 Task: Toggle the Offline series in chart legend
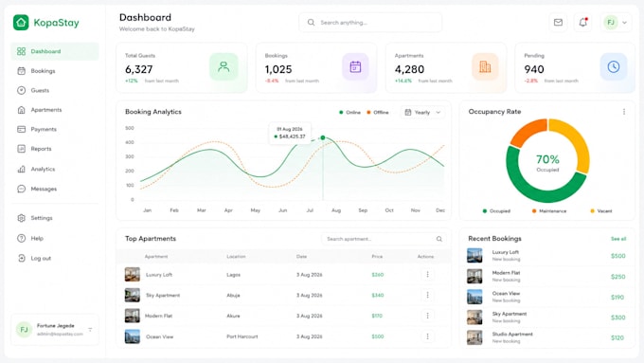click(x=378, y=112)
